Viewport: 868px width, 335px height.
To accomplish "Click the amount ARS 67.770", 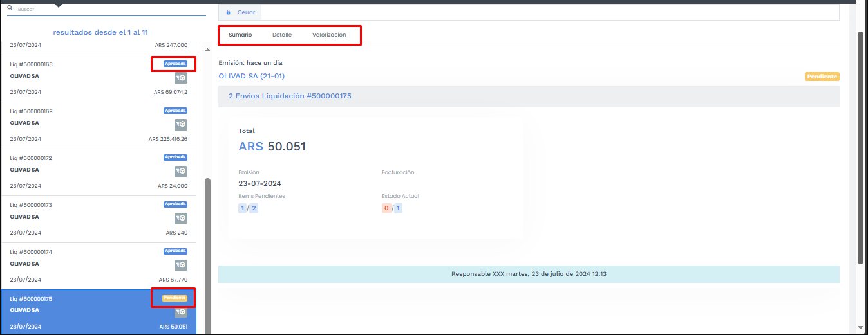I will point(173,280).
